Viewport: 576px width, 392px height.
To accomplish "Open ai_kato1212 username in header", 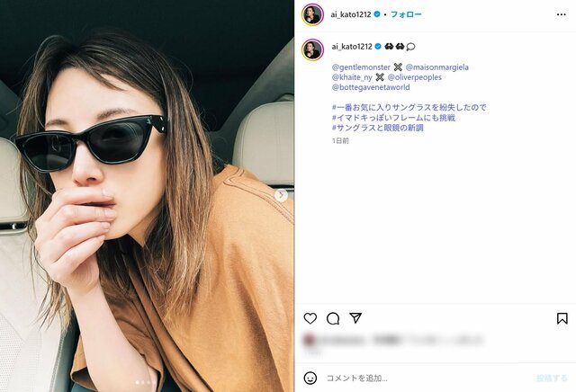I will pyautogui.click(x=351, y=14).
